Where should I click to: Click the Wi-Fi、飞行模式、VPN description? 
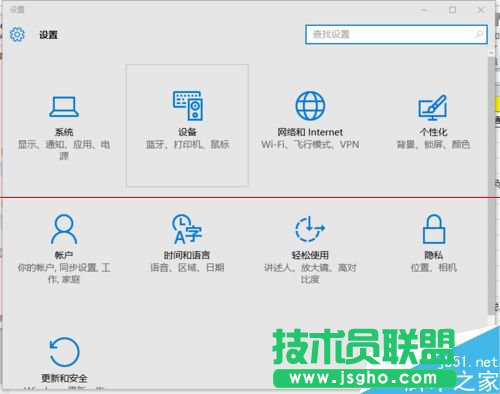click(310, 144)
